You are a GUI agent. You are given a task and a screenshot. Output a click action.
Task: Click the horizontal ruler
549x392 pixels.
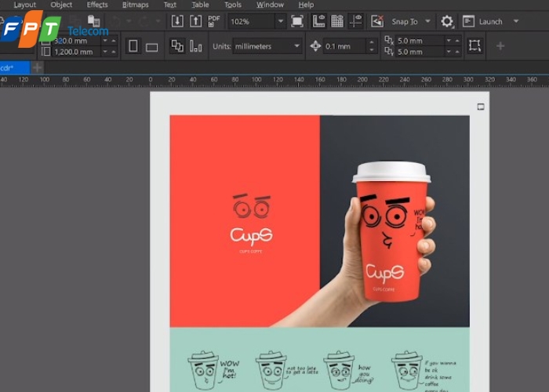274,81
